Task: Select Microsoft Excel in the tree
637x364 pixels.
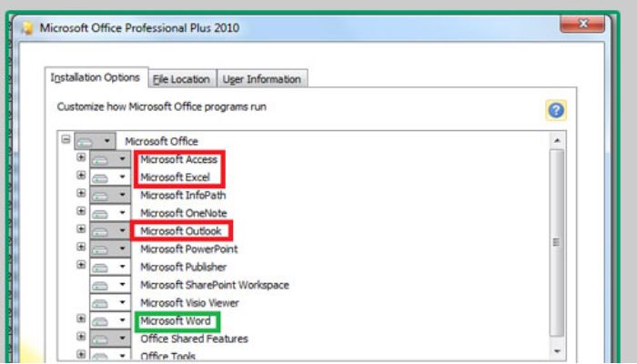Action: coord(175,177)
